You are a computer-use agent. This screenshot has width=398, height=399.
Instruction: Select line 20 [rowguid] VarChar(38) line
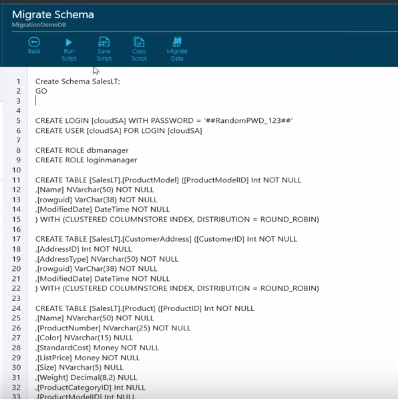tap(96, 269)
